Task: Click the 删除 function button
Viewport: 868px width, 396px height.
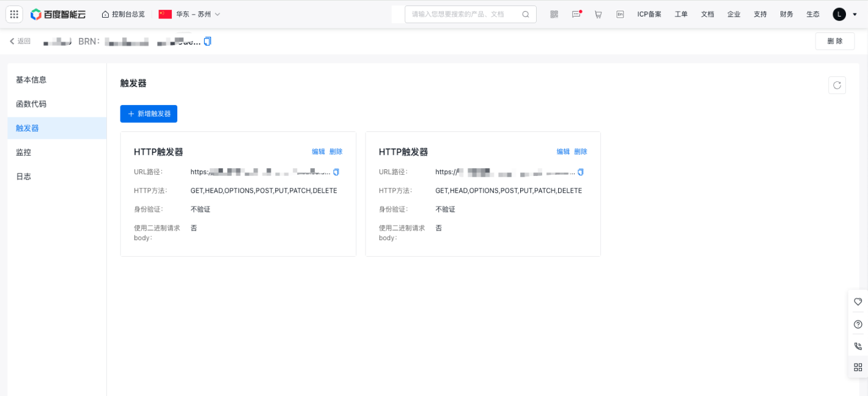Action: coord(835,41)
